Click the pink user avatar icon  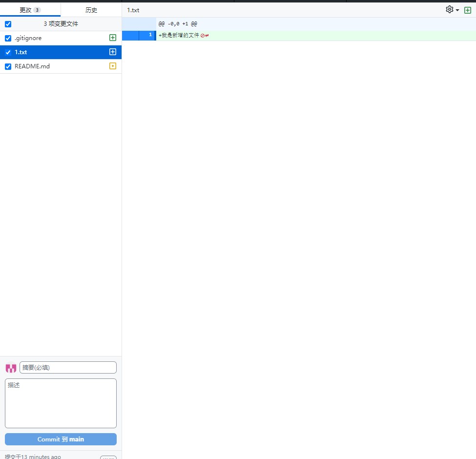11,368
